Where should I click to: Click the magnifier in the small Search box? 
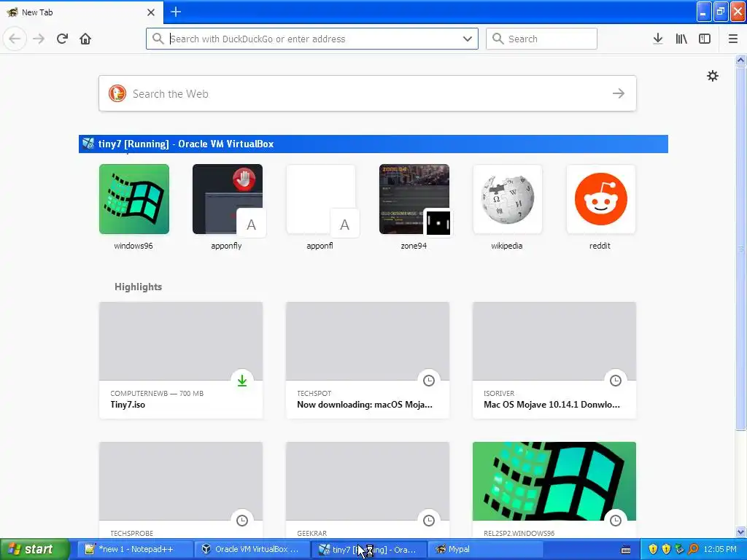(x=498, y=39)
